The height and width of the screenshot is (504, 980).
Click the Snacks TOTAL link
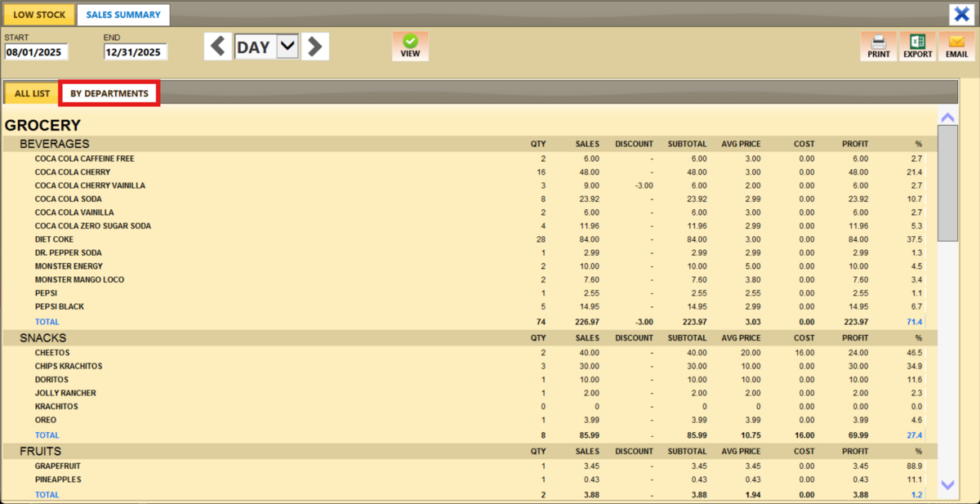click(x=47, y=435)
